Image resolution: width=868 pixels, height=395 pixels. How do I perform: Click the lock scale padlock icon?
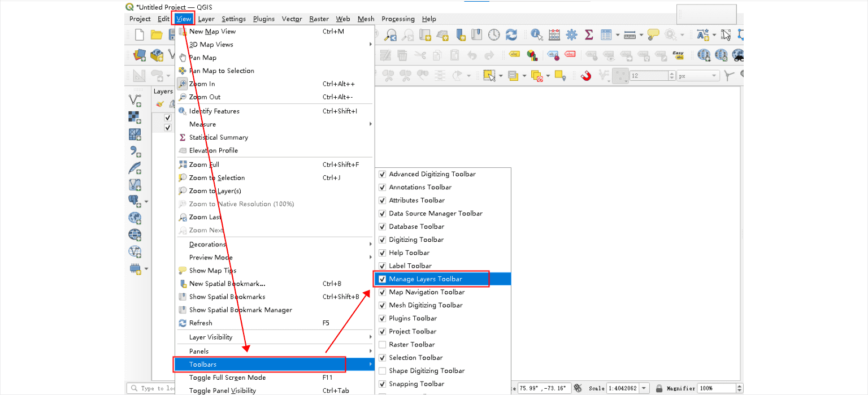click(659, 389)
